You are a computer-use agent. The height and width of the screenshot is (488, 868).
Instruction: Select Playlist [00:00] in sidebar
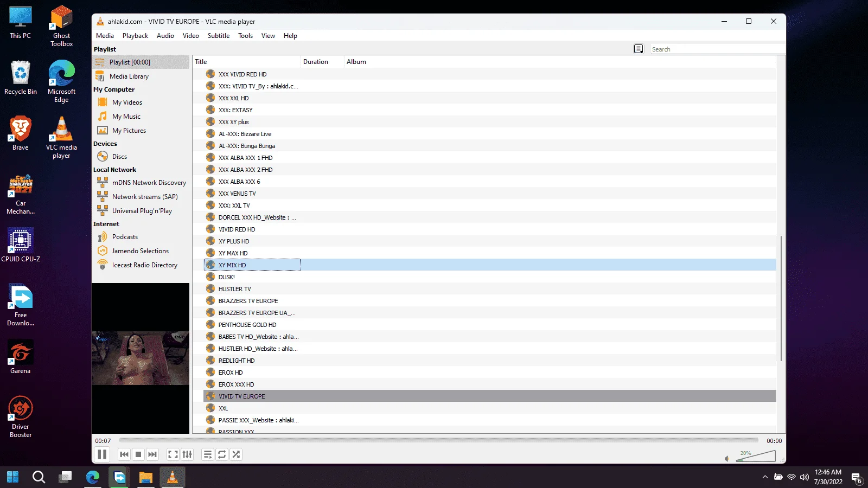(x=141, y=62)
